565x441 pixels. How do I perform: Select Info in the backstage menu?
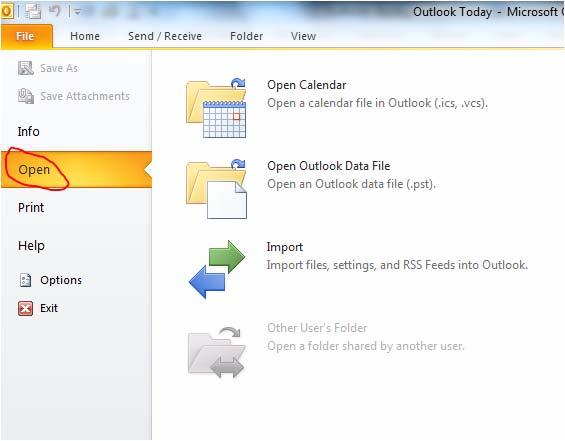(x=28, y=132)
